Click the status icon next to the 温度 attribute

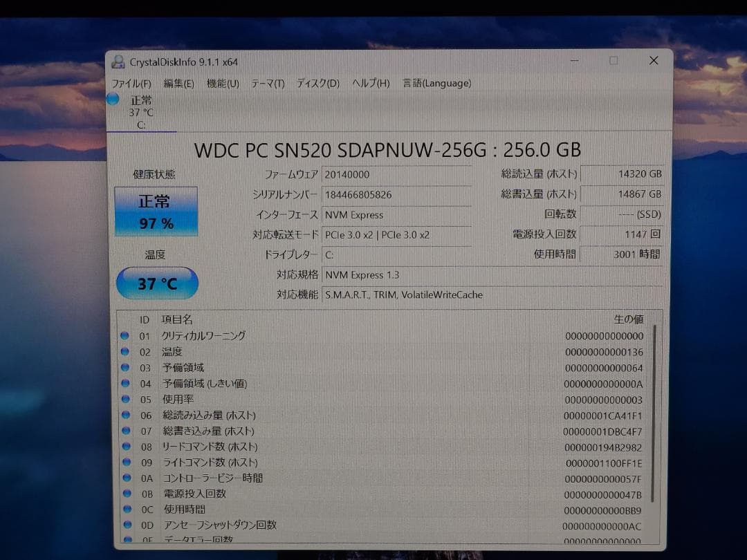coord(126,352)
